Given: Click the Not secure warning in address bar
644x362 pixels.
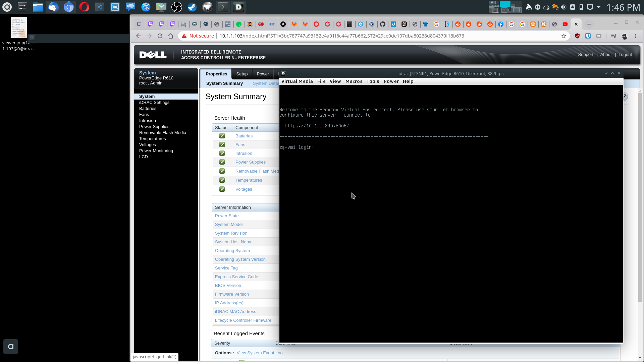Looking at the screenshot, I should click(198, 36).
